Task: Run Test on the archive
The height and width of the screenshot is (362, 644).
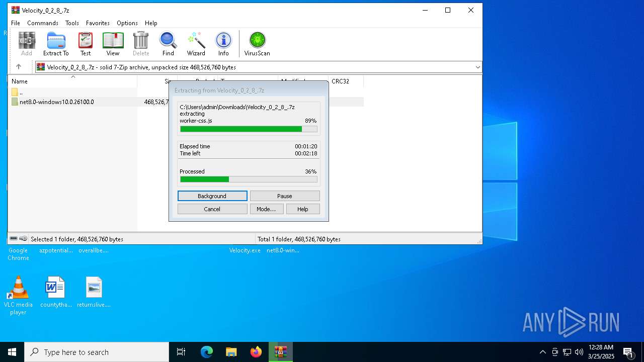Action: point(86,44)
